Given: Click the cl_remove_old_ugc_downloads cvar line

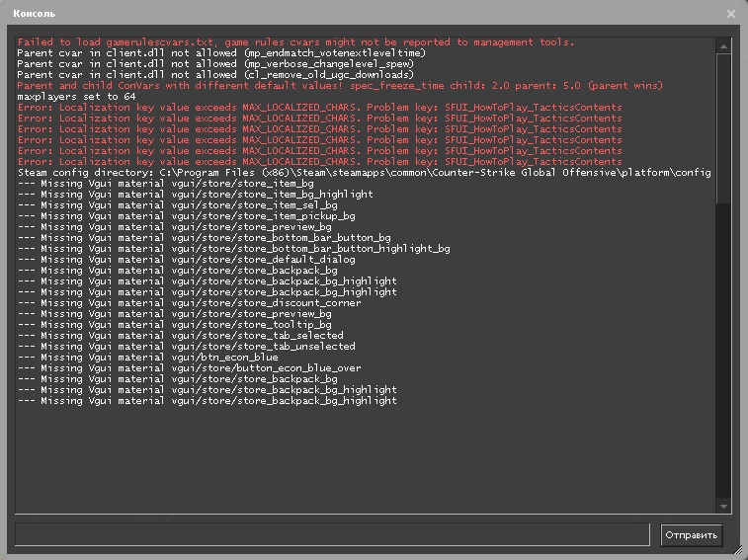Looking at the screenshot, I should pyautogui.click(x=215, y=75).
